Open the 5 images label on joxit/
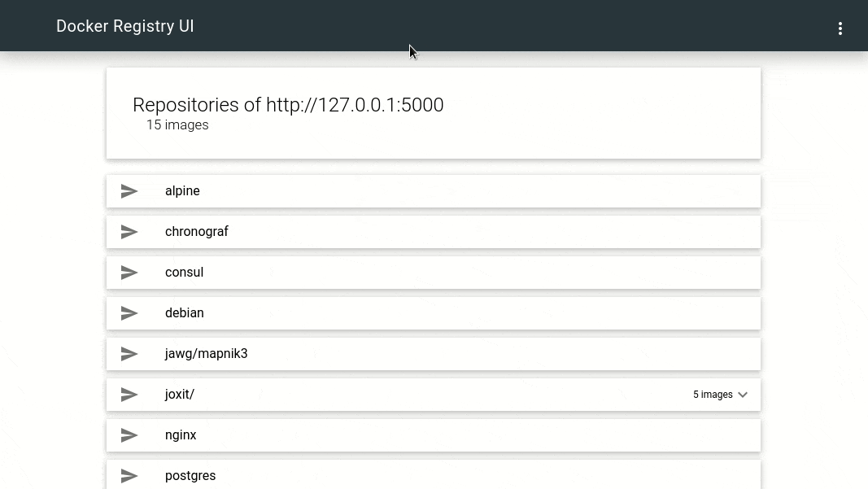The height and width of the screenshot is (489, 868). pyautogui.click(x=713, y=395)
